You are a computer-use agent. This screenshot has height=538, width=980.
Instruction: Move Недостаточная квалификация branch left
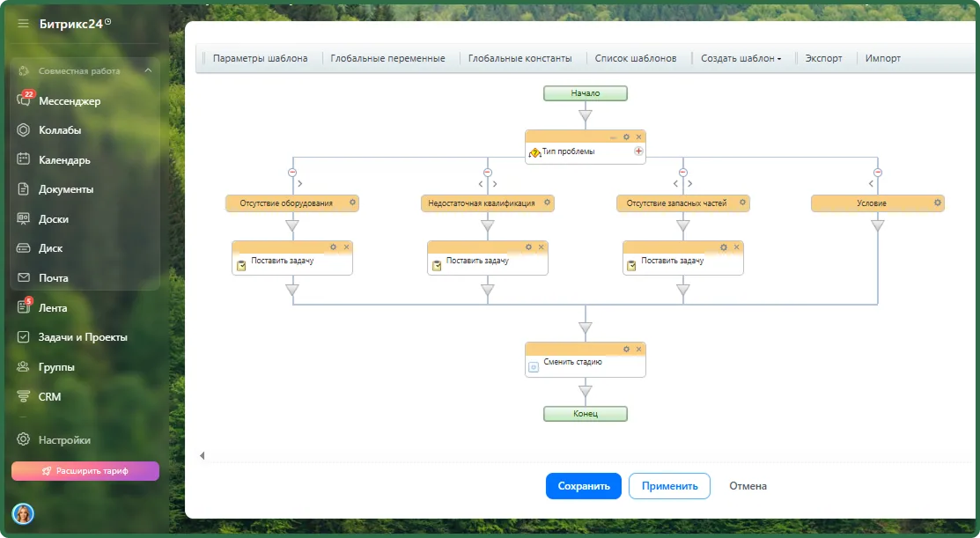coord(481,184)
